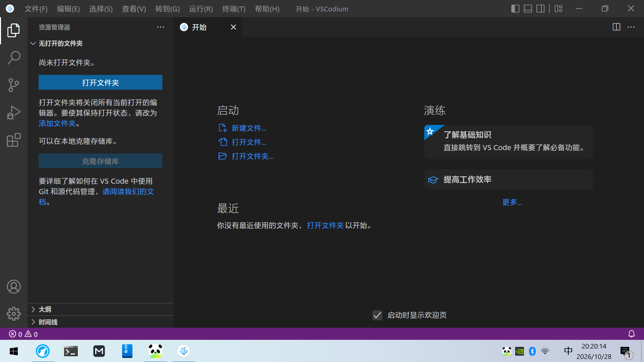Open editor more actions ellipsis
The height and width of the screenshot is (362, 644).
pos(631,27)
